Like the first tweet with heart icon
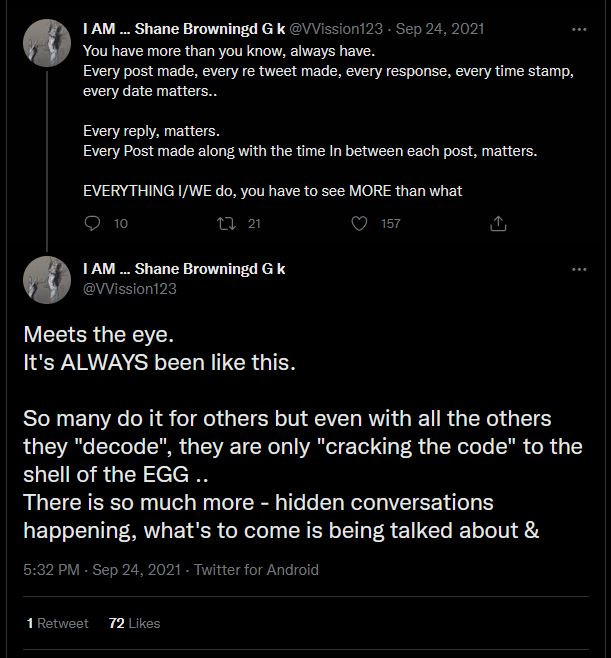611x658 pixels. (360, 224)
